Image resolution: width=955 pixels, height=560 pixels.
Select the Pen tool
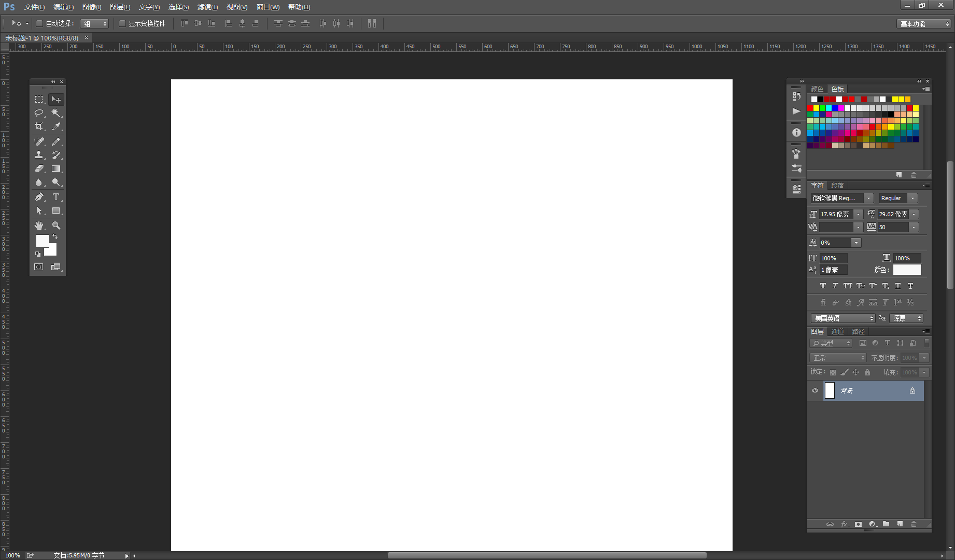click(39, 197)
